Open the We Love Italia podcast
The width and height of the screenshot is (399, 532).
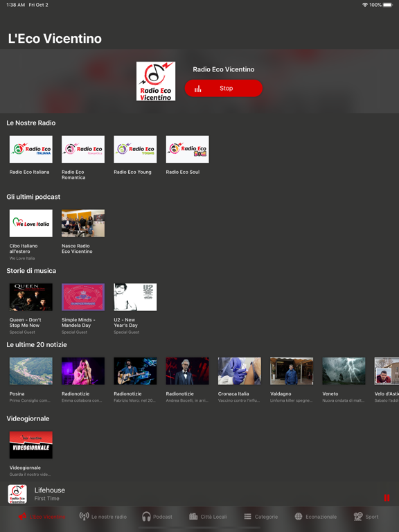click(x=31, y=223)
